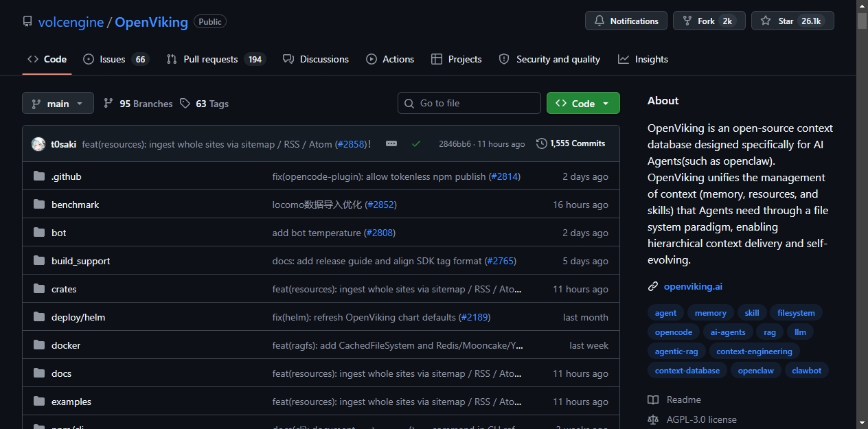Open the Pull requests tab
Viewport: 868px width, 429px height.
pyautogui.click(x=216, y=59)
